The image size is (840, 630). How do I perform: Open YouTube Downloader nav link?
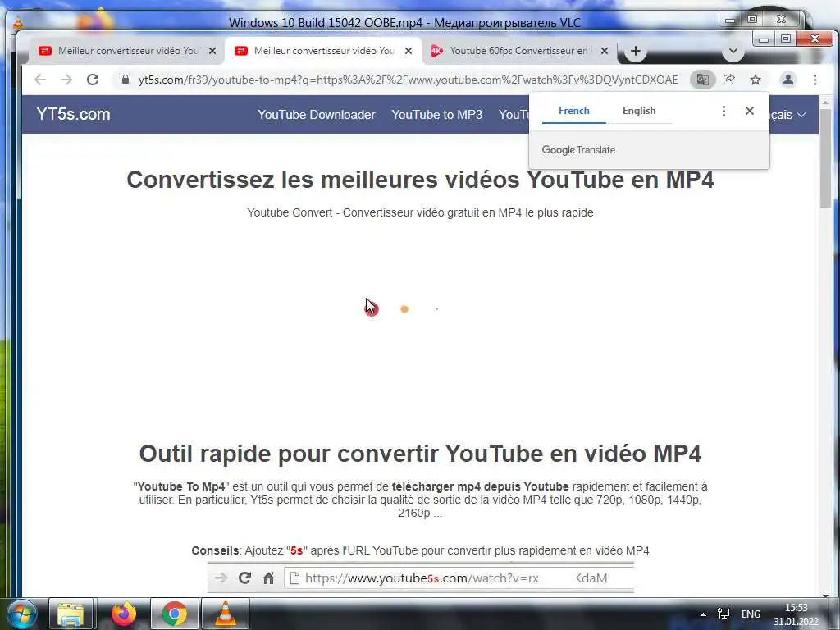(316, 115)
